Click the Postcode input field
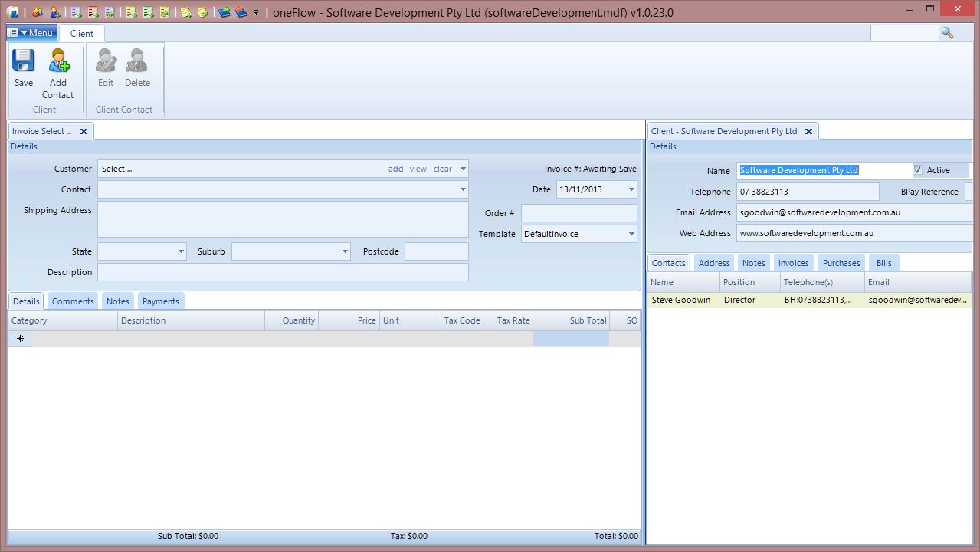The image size is (980, 552). [437, 251]
